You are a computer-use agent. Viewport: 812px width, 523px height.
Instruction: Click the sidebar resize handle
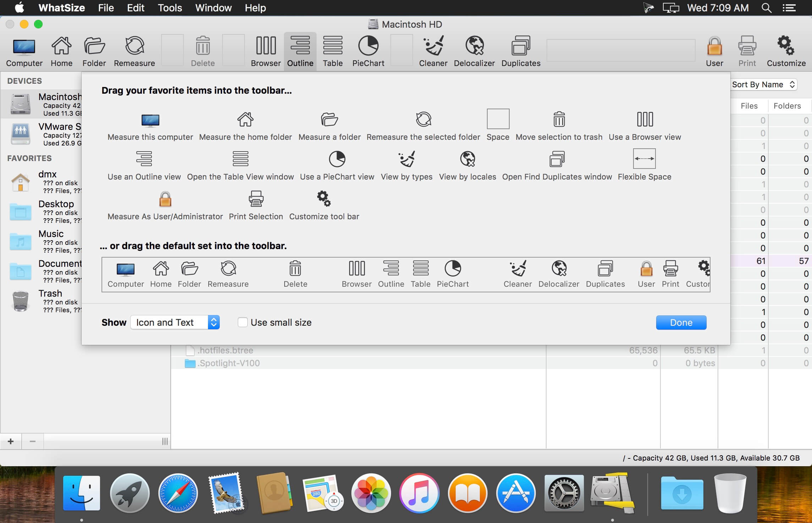tap(165, 441)
